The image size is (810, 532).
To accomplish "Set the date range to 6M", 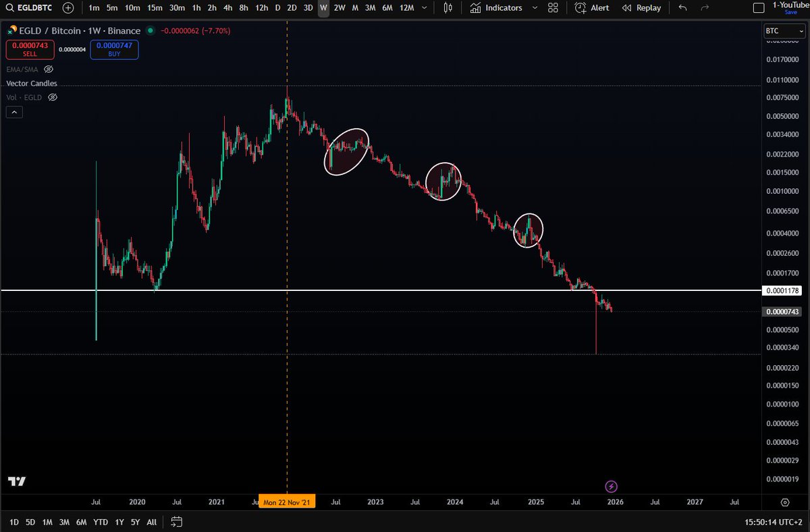I will pyautogui.click(x=81, y=522).
